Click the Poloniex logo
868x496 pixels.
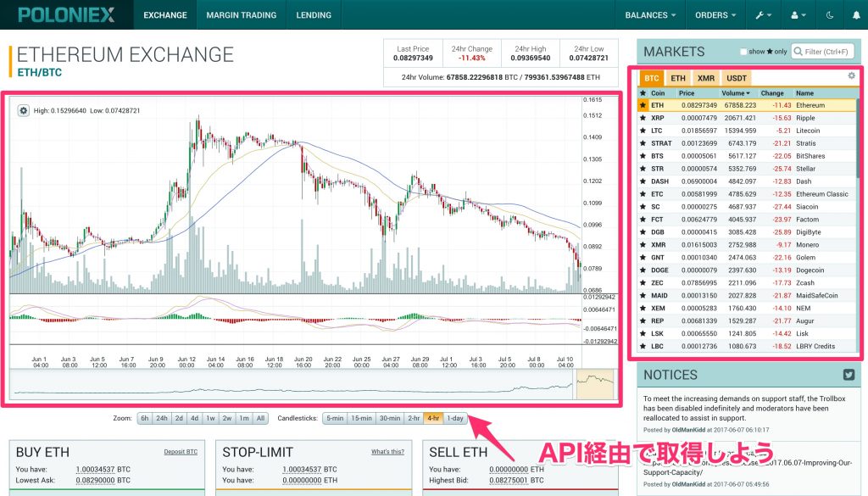pyautogui.click(x=66, y=14)
